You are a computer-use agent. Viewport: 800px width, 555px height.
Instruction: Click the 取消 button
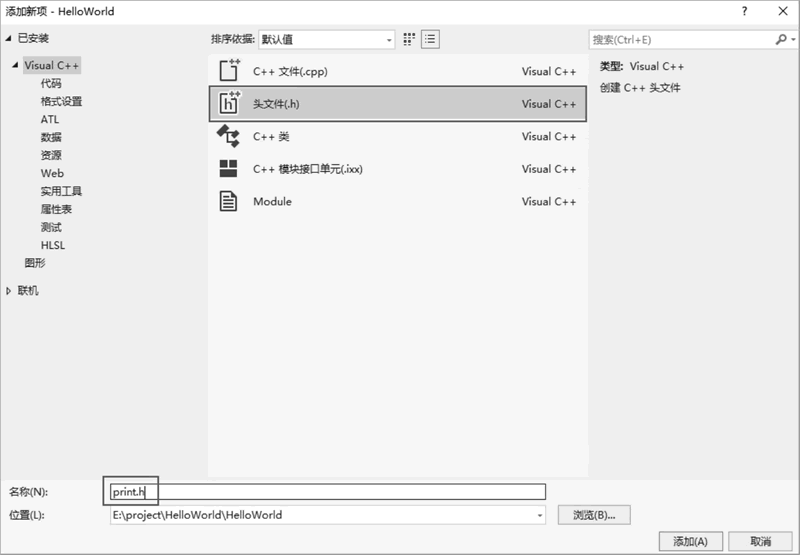click(761, 541)
